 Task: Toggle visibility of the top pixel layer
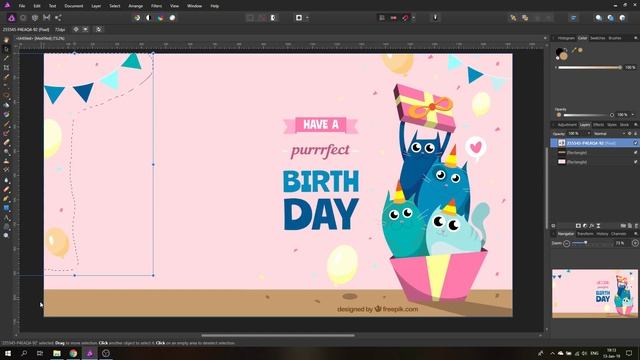tap(636, 143)
